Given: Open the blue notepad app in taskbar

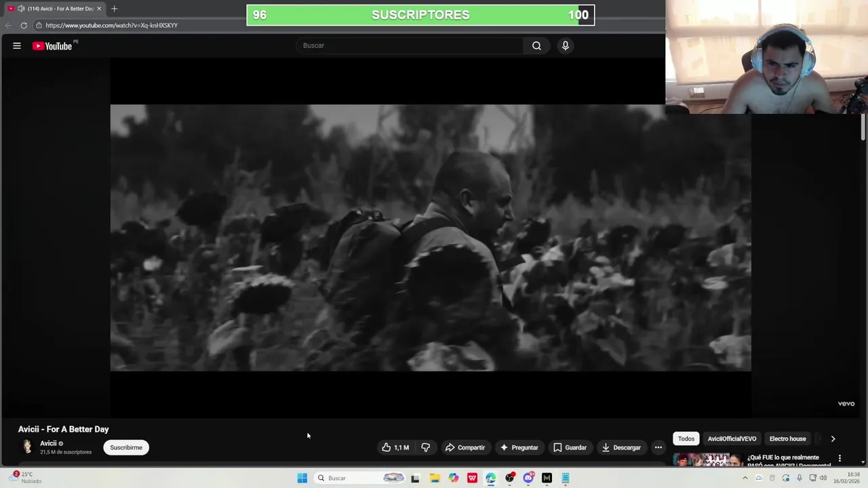Looking at the screenshot, I should [x=565, y=478].
